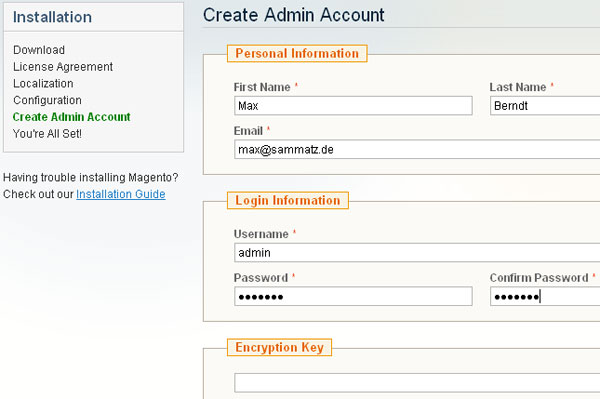Click the Create Admin Account page title
600x399 pixels.
pos(293,15)
